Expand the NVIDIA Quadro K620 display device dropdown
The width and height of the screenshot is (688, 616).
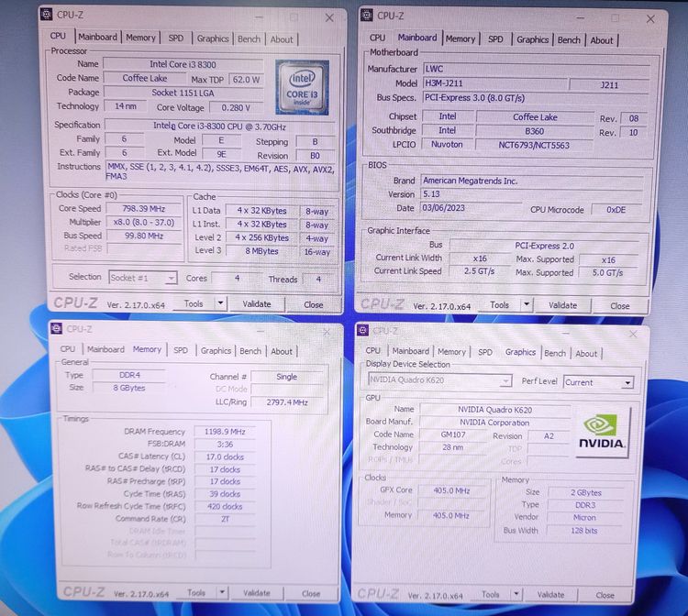click(505, 381)
